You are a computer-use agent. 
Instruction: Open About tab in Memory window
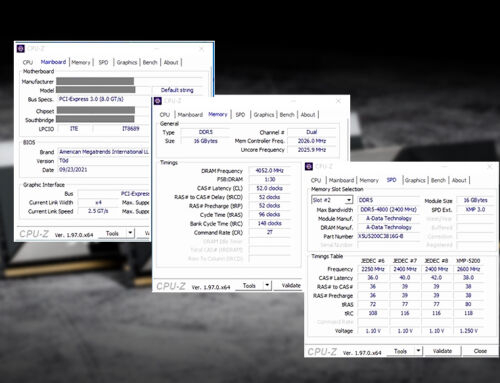308,115
